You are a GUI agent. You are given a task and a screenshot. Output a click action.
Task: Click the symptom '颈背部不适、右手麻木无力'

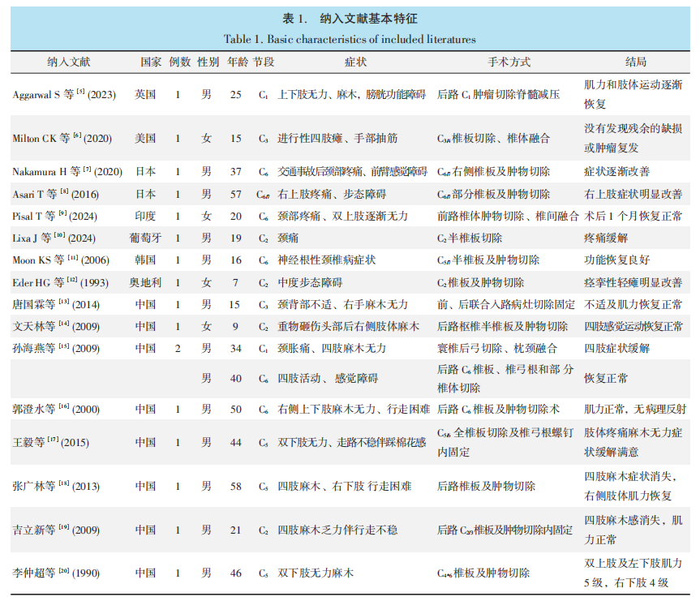click(343, 304)
